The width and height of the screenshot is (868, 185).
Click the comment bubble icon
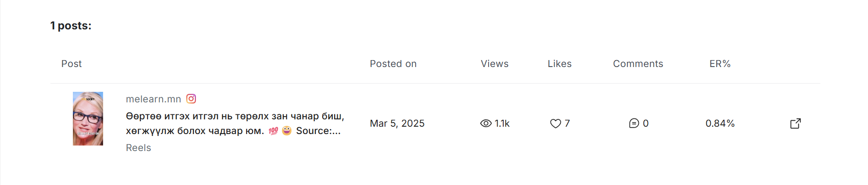point(634,123)
